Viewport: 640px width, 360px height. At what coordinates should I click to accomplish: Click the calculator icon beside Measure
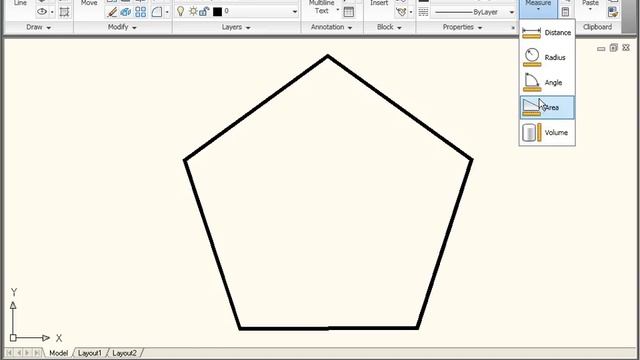pyautogui.click(x=565, y=12)
